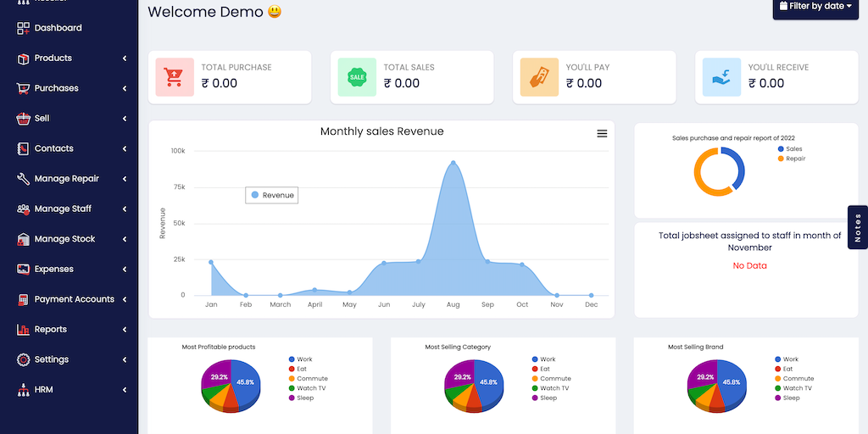Viewport: 868px width, 434px height.
Task: Click the blue Work legend swatch in Most Selling Category
Action: point(535,359)
